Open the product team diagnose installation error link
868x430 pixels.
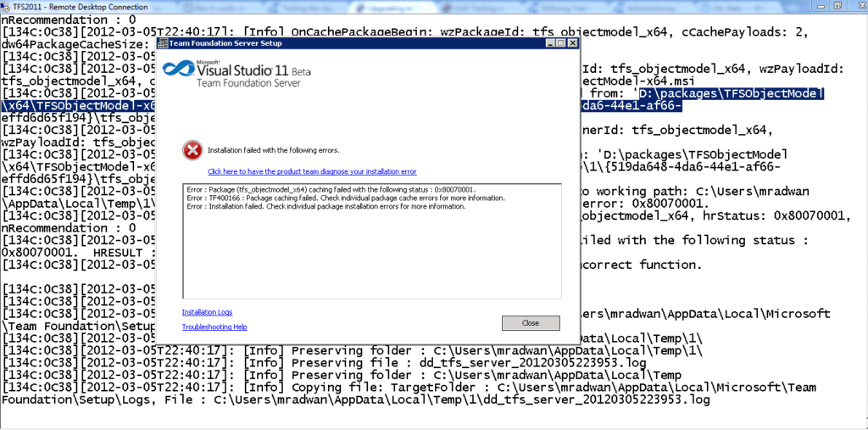(x=312, y=172)
